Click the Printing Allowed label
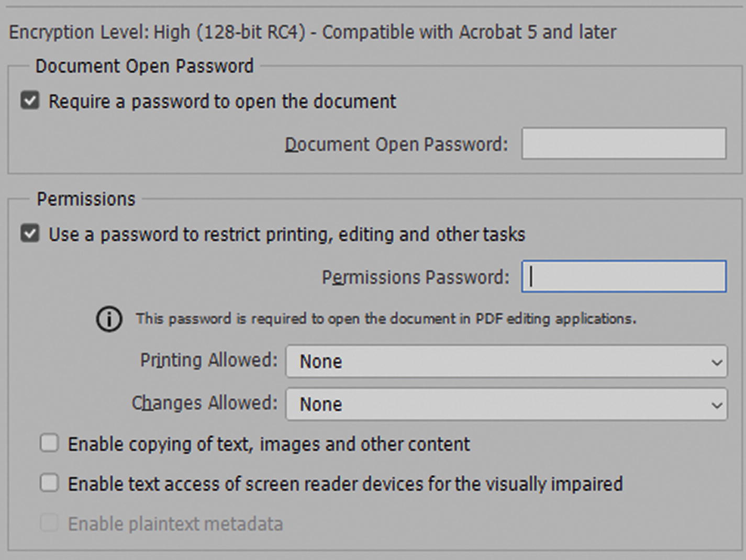 tap(208, 361)
